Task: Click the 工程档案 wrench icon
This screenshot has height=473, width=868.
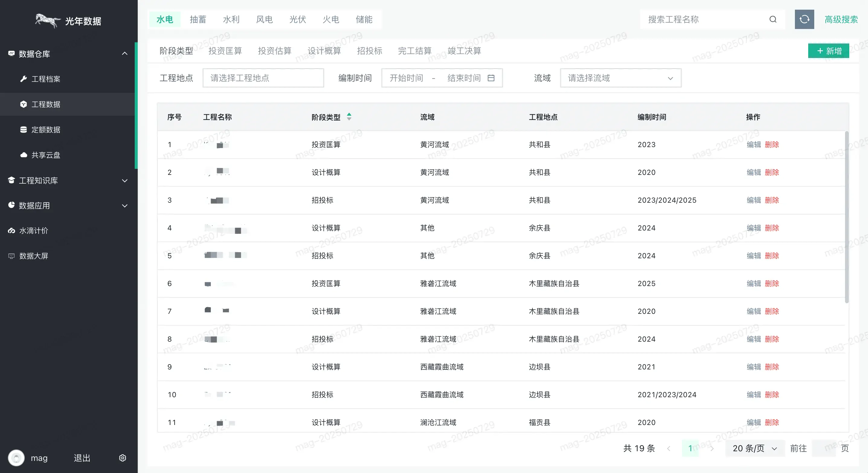Action: [23, 79]
